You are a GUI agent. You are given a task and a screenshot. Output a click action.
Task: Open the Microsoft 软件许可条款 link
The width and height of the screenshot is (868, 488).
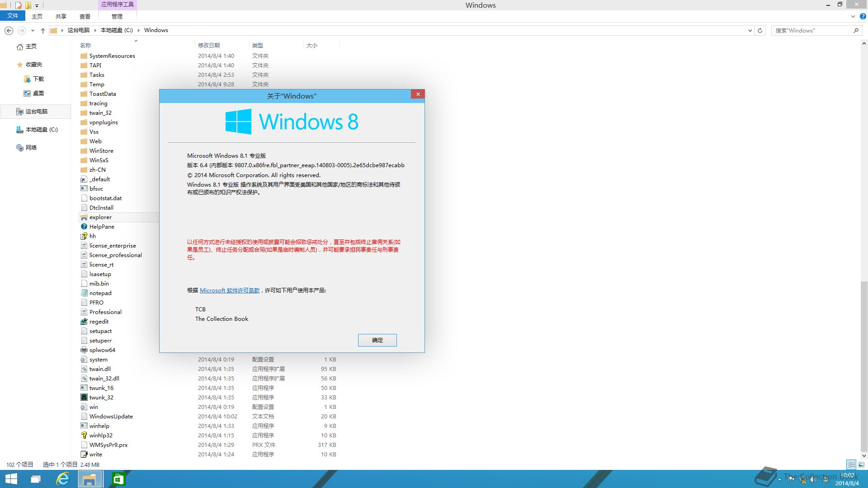(x=230, y=291)
